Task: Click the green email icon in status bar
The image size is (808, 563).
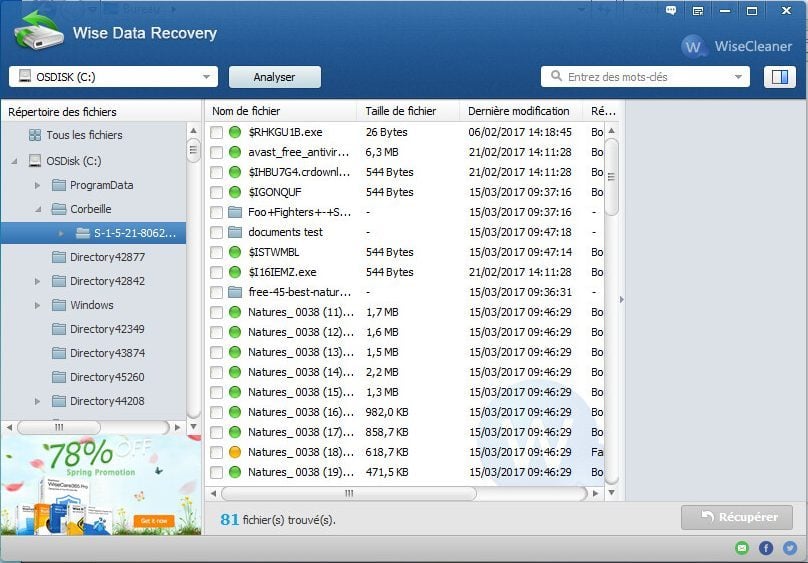Action: coord(742,548)
